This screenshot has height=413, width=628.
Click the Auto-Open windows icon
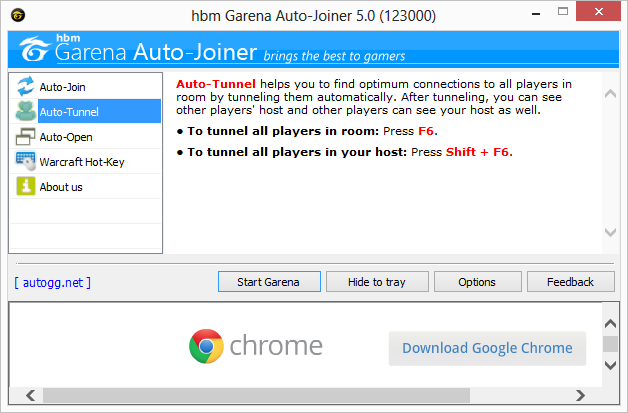click(25, 137)
